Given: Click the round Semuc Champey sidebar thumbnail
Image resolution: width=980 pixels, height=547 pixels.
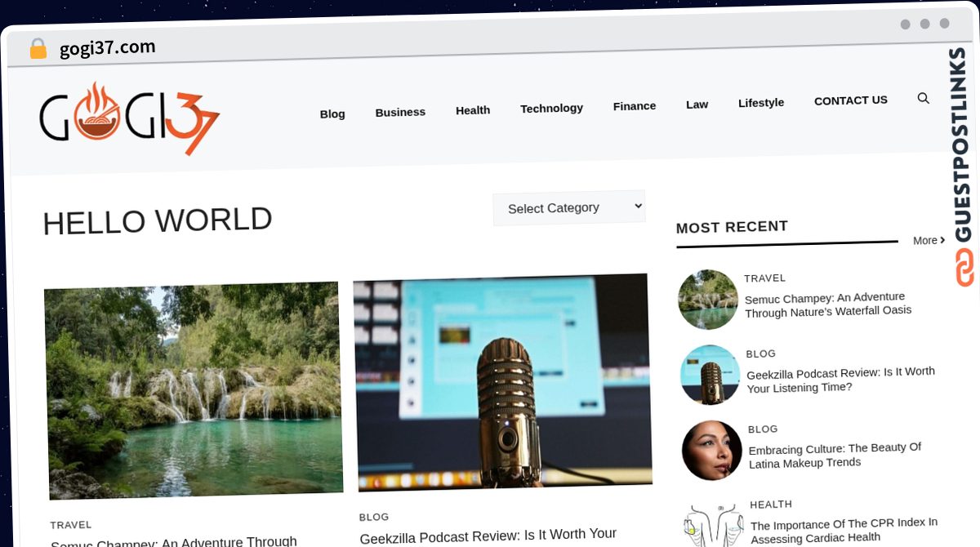Looking at the screenshot, I should pos(708,300).
